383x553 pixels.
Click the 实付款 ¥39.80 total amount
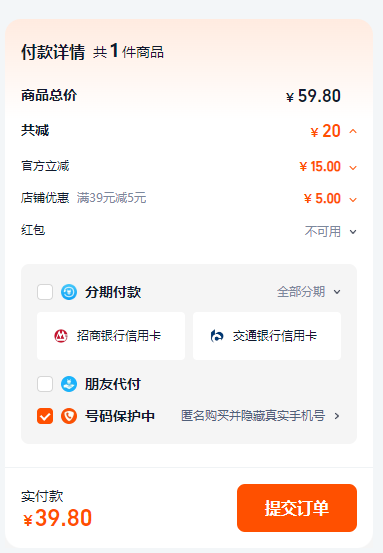coord(57,517)
